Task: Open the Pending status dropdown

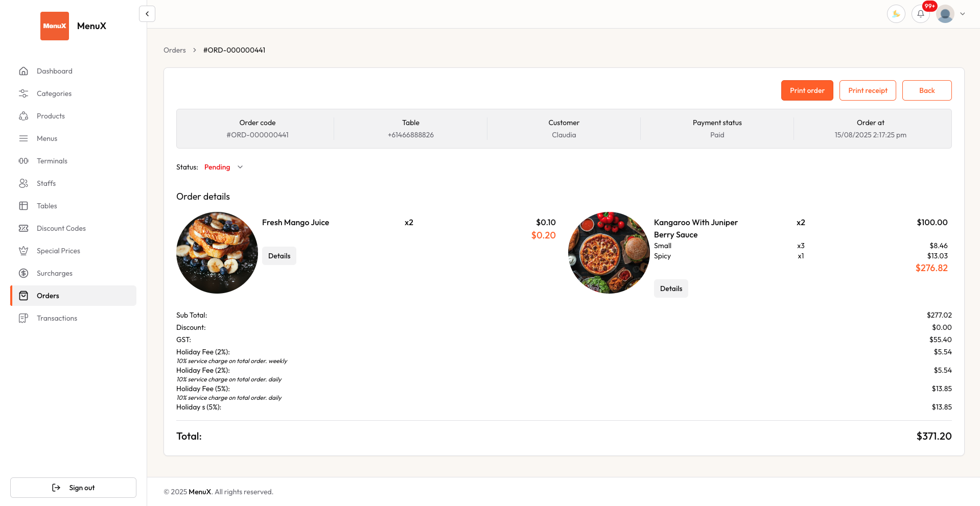Action: 224,167
